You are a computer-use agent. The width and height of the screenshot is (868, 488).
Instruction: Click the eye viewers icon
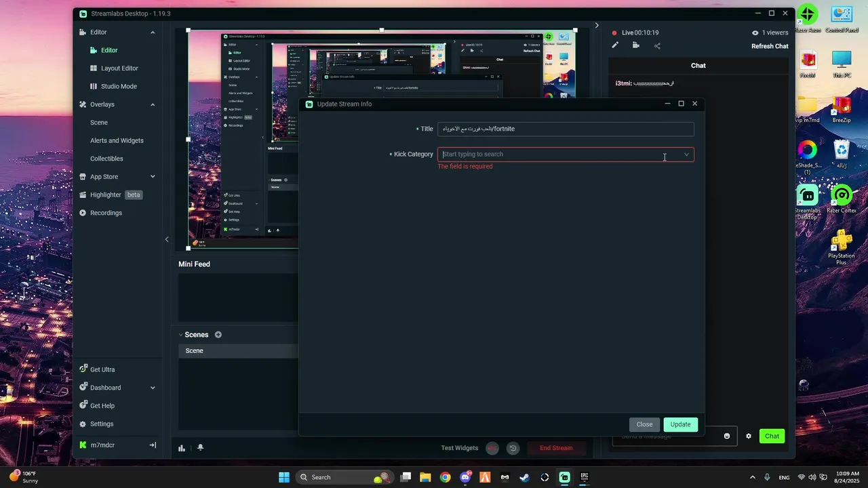(x=755, y=33)
